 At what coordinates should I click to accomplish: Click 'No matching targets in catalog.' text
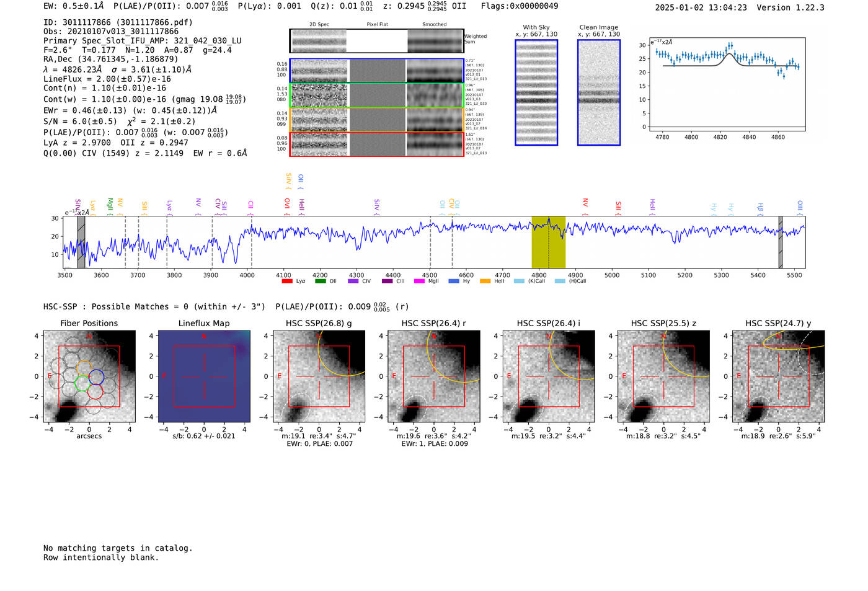(118, 548)
